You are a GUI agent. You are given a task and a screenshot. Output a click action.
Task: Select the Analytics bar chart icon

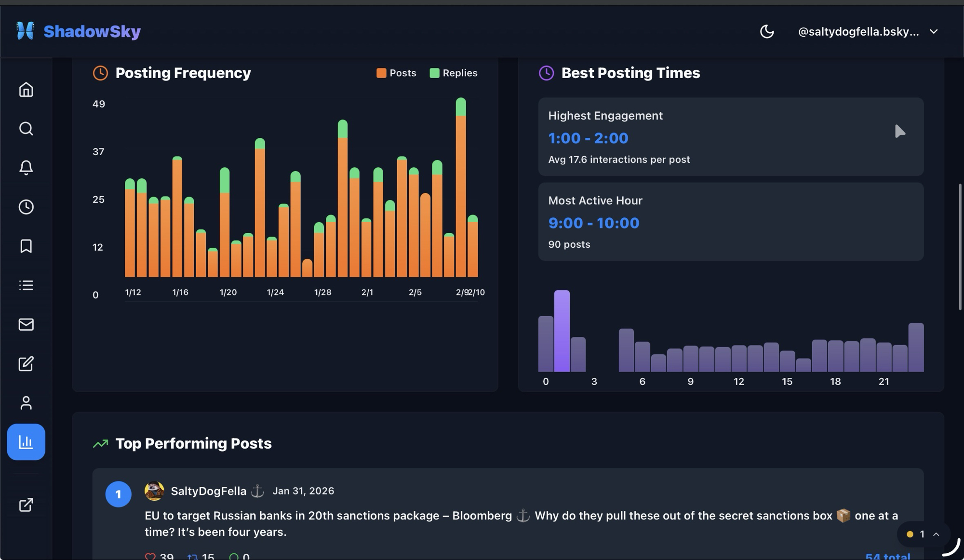[26, 442]
